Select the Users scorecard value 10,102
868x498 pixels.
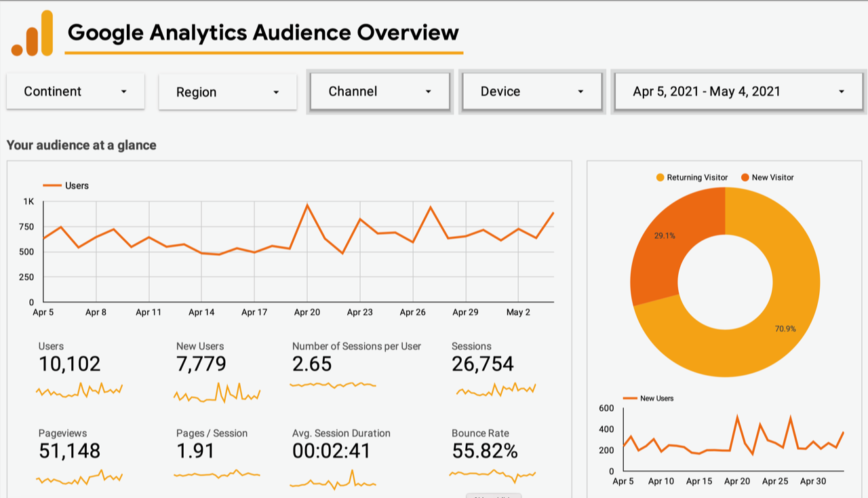[x=69, y=364]
